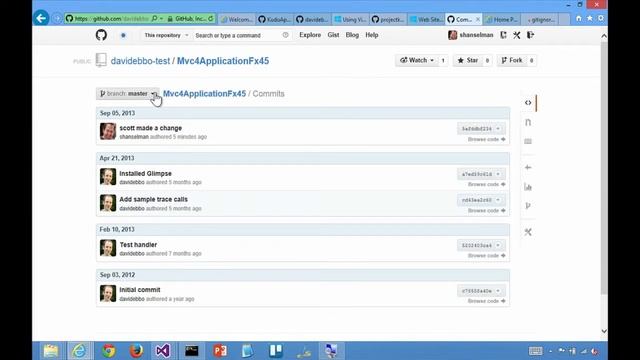Open the Network branch icon in sidebar
The height and width of the screenshot is (360, 640).
tap(528, 206)
